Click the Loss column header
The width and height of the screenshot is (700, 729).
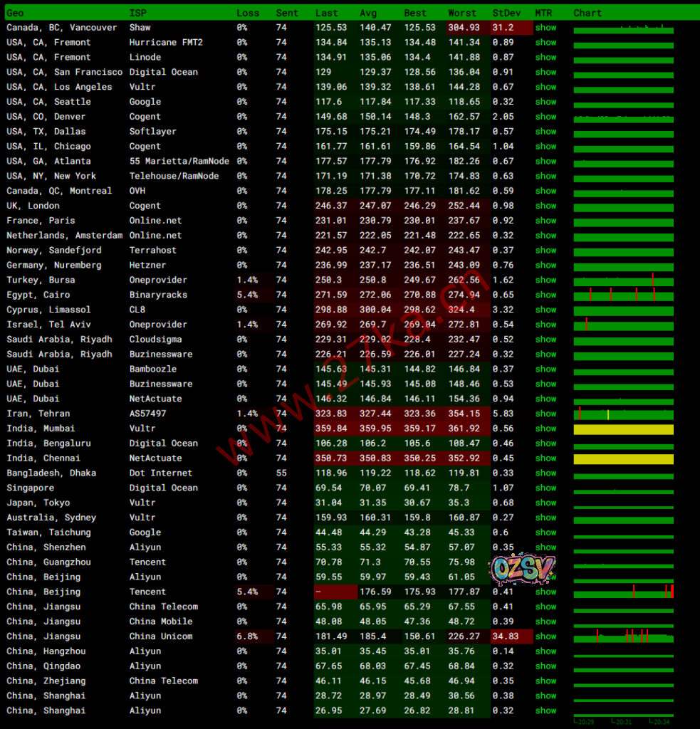(x=247, y=13)
